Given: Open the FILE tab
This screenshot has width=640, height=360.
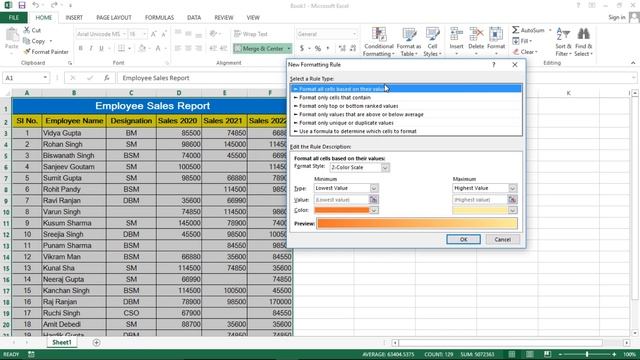Looking at the screenshot, I should point(13,18).
